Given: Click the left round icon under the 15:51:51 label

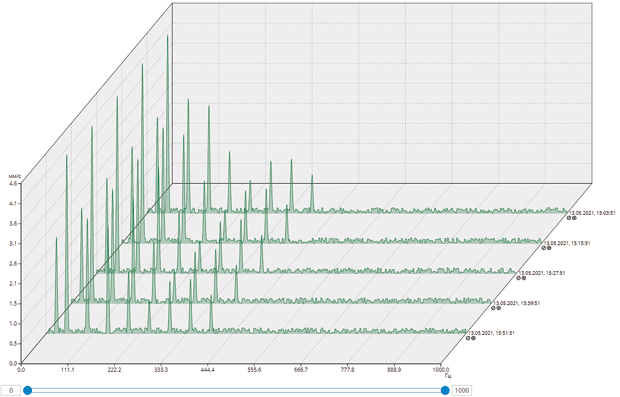Looking at the screenshot, I should coord(468,338).
